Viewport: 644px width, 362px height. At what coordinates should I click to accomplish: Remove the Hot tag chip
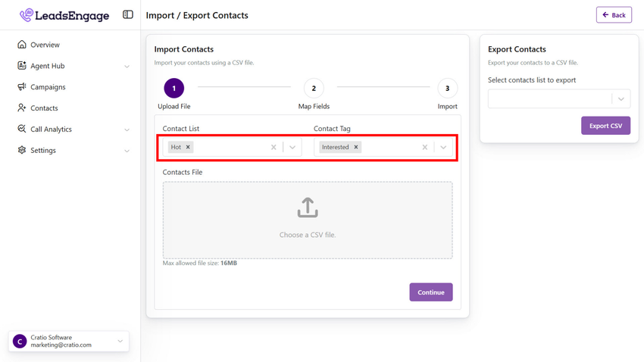(189, 147)
